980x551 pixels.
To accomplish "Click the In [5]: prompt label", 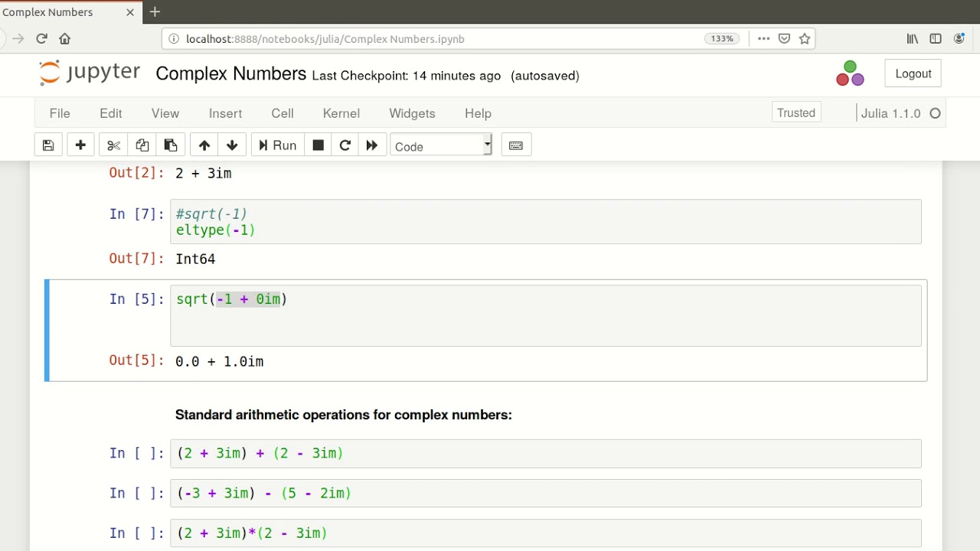I will (x=136, y=299).
